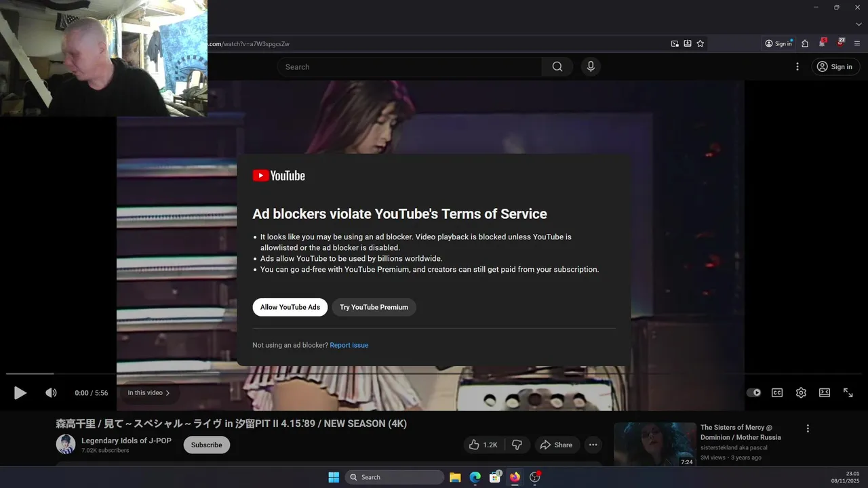Image resolution: width=868 pixels, height=488 pixels.
Task: Open The Sisters of Mercy video title
Action: pos(741,432)
